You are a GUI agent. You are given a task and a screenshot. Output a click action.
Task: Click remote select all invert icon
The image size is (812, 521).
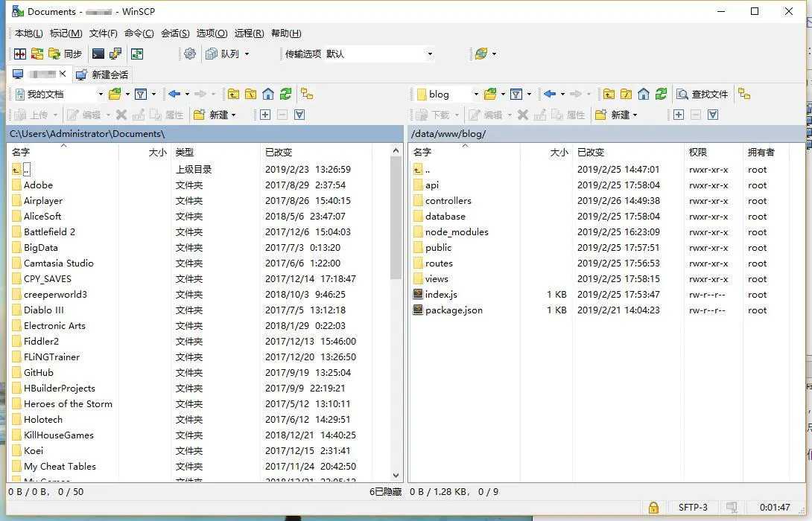click(713, 115)
